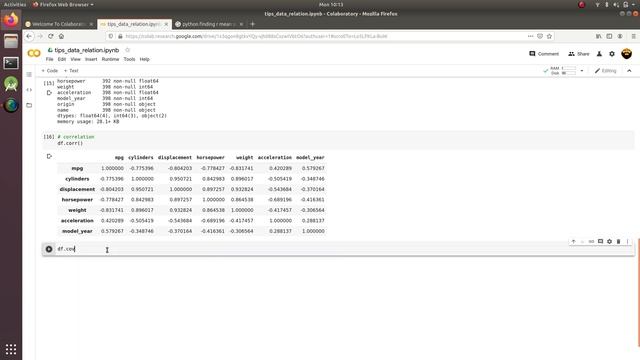
Task: Open the Firefox Library icon
Action: (598, 36)
